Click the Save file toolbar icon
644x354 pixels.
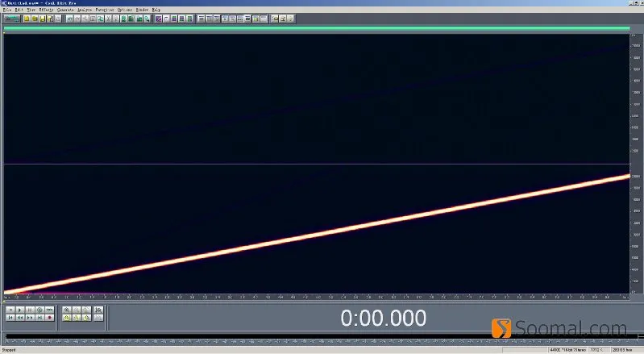42,19
